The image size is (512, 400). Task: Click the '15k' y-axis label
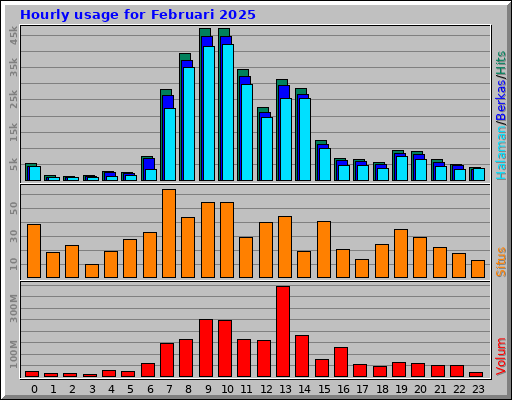click(14, 132)
